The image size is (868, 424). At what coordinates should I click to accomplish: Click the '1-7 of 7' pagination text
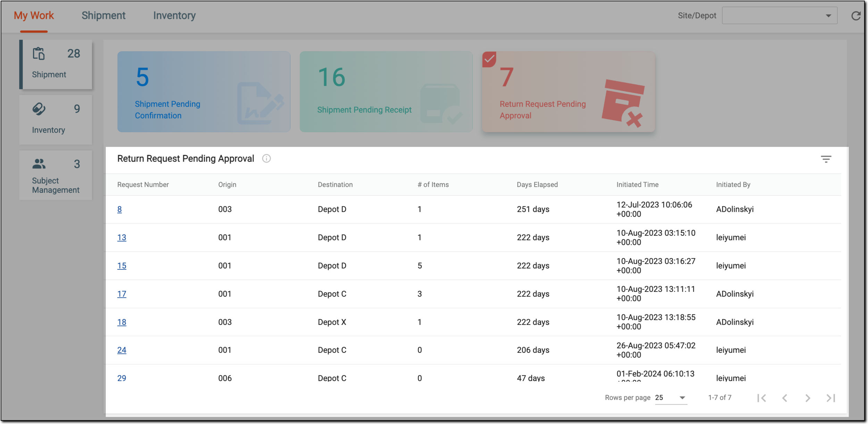coord(720,398)
